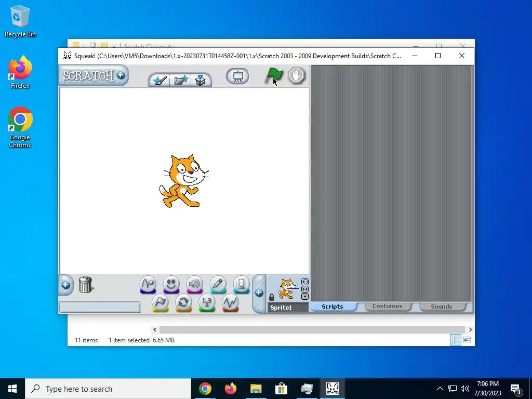
Task: Open the notification center icon
Action: [x=516, y=389]
